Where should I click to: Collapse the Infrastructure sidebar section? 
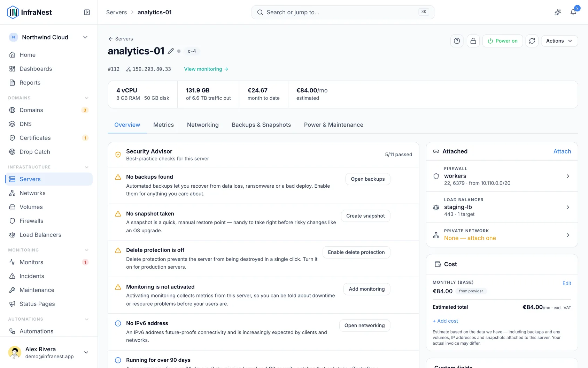(x=86, y=167)
